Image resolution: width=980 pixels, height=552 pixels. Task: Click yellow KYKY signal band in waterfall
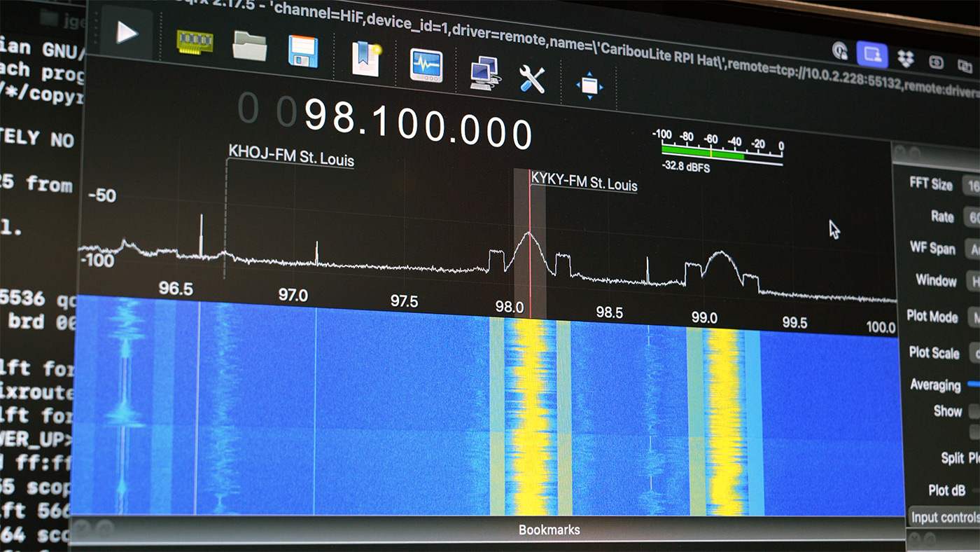click(530, 417)
